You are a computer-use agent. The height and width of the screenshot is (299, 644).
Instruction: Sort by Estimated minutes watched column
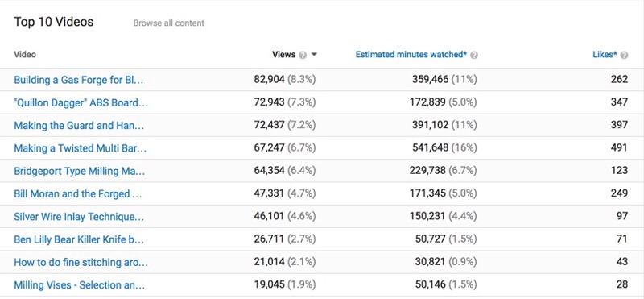pos(411,55)
